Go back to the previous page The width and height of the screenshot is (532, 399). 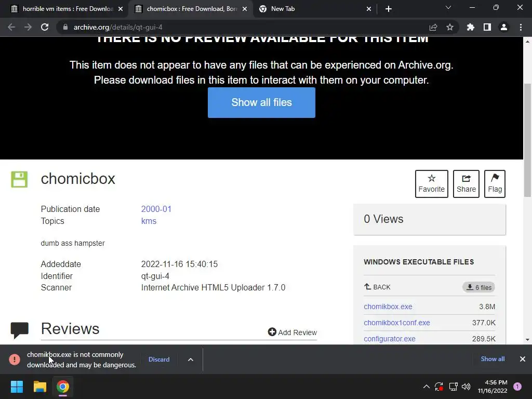coord(11,27)
